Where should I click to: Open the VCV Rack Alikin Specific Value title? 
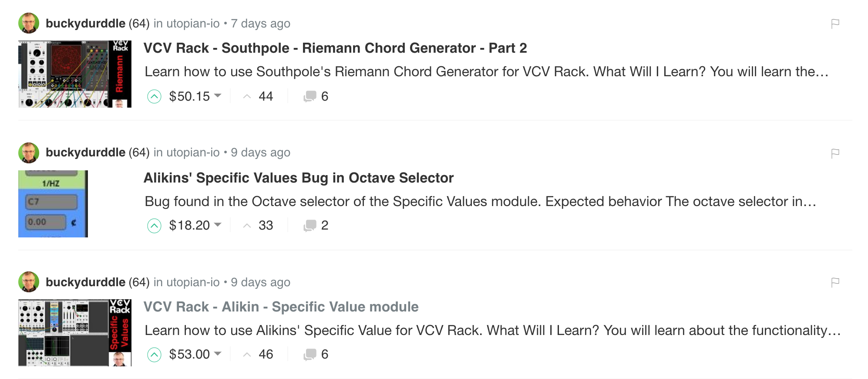click(281, 307)
